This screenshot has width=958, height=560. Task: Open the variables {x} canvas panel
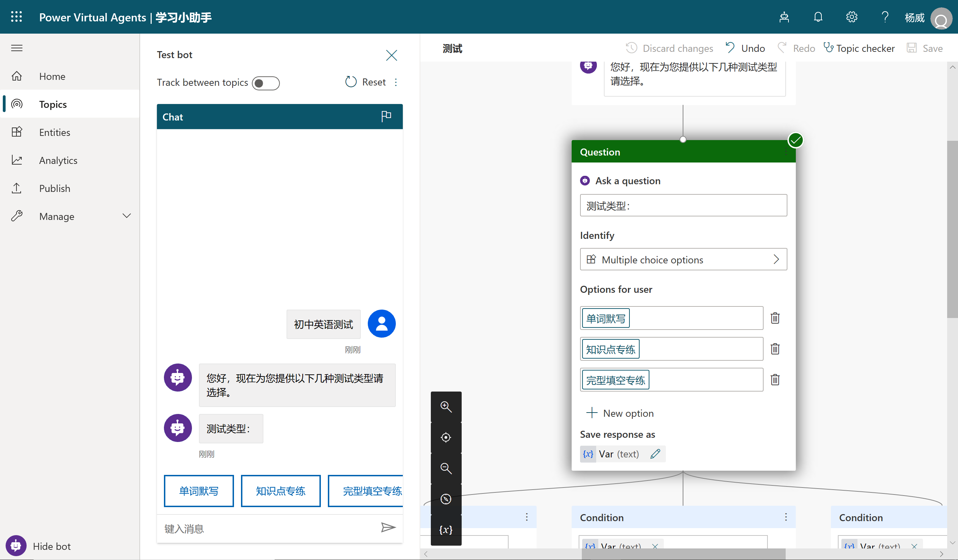[446, 530]
